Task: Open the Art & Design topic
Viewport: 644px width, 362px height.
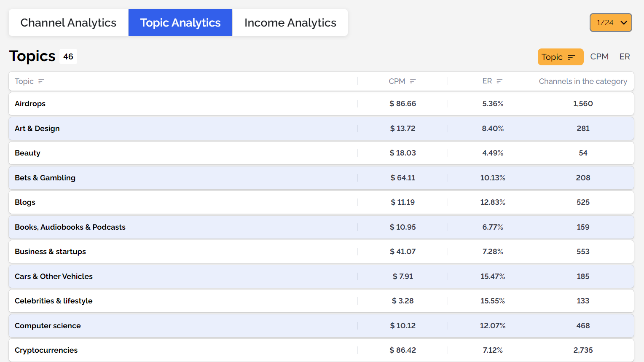Action: [321, 129]
